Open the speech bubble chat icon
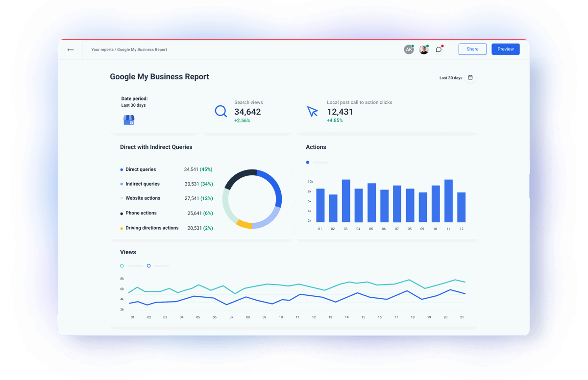The width and height of the screenshot is (588, 380). point(439,49)
